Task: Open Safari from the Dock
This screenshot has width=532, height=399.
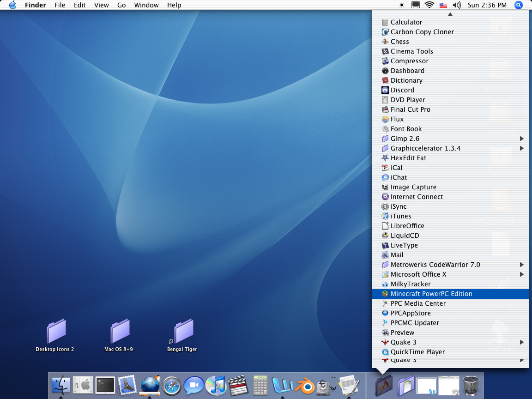Action: pyautogui.click(x=171, y=385)
